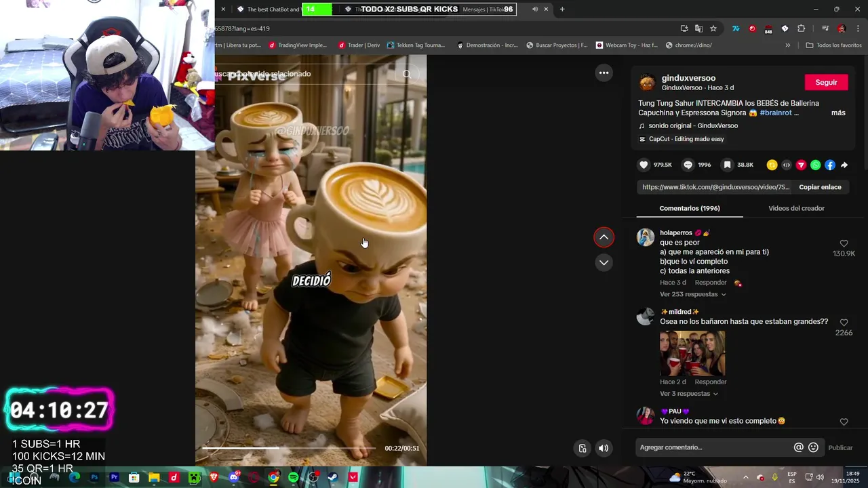The image size is (868, 488).
Task: Toggle auto-scroll icon beside volume
Action: (583, 448)
